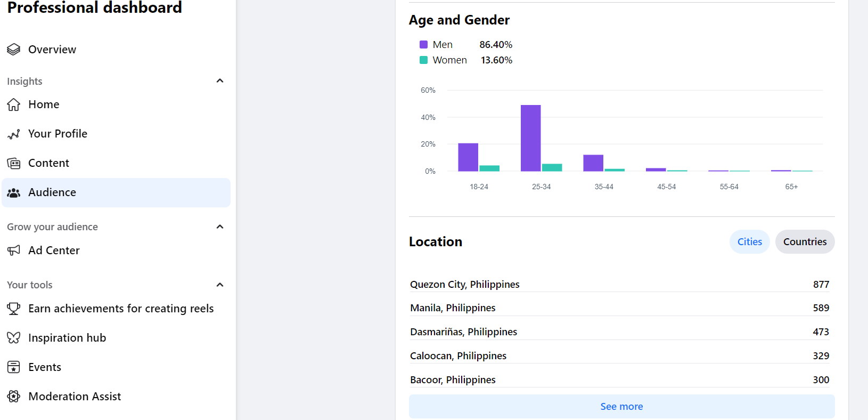Click See more locations button
The height and width of the screenshot is (420, 868).
pyautogui.click(x=621, y=407)
